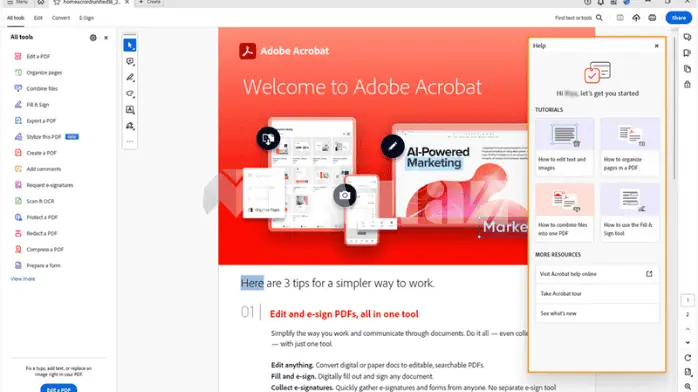Click Create new tab button
Screen dimensions: 698x392
pos(150,2)
